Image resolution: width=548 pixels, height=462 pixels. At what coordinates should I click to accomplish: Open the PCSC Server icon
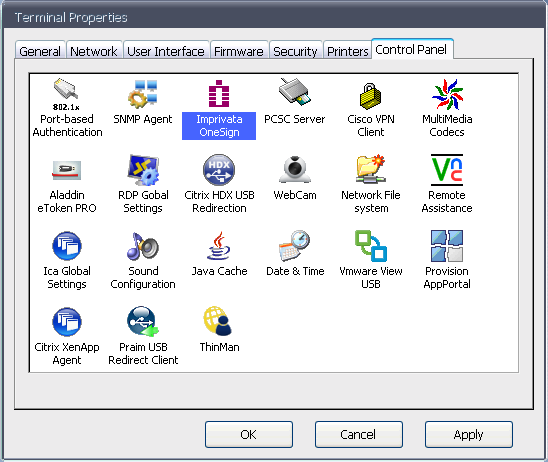coord(295,92)
